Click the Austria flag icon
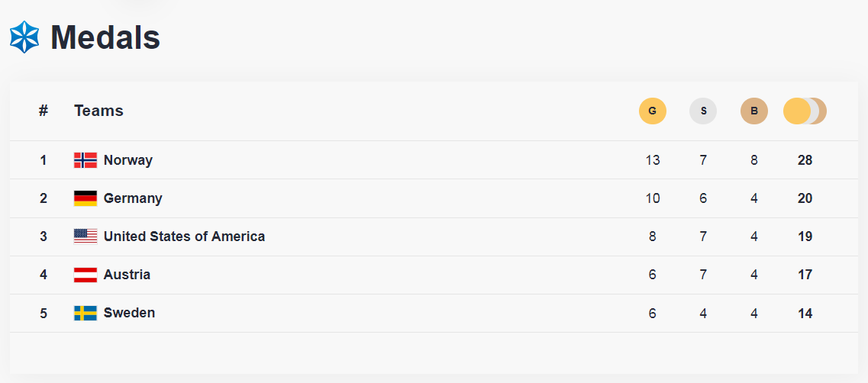Screen dimensions: 868x383 [86, 275]
